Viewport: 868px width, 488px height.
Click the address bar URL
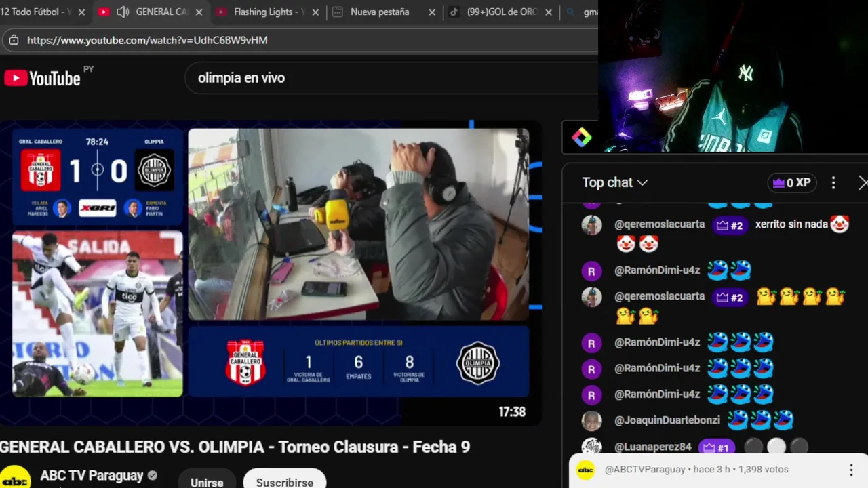147,40
